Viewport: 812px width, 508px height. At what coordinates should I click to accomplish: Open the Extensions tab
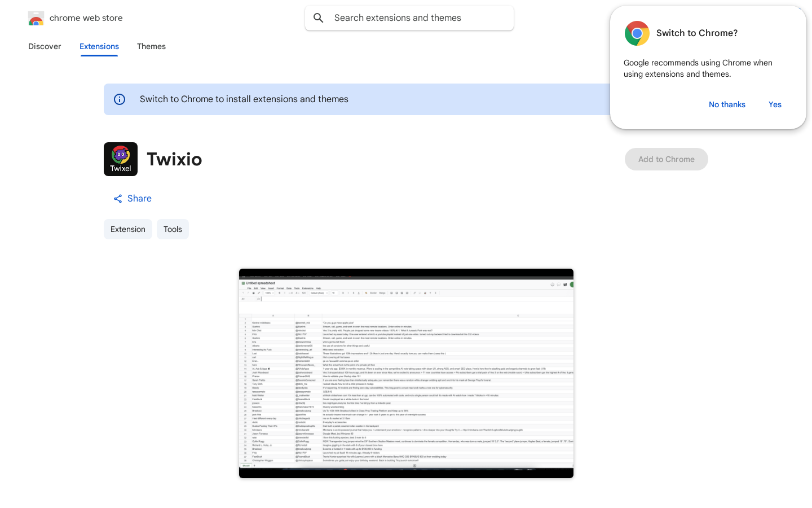coord(99,46)
